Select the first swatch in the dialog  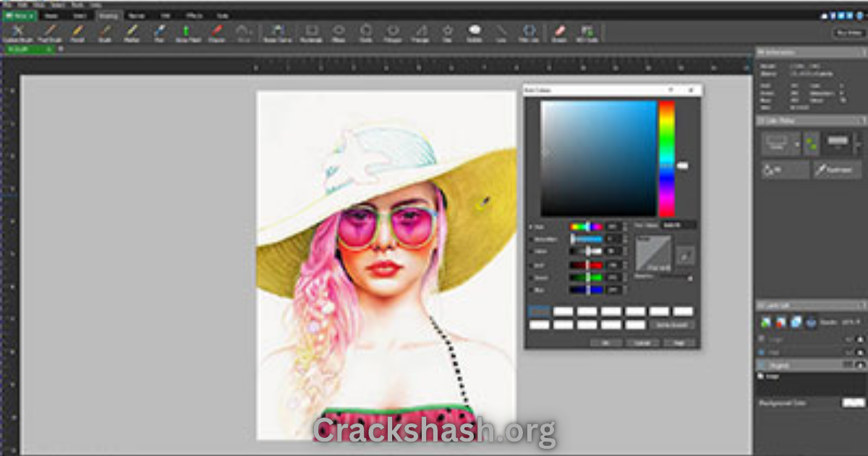(540, 311)
